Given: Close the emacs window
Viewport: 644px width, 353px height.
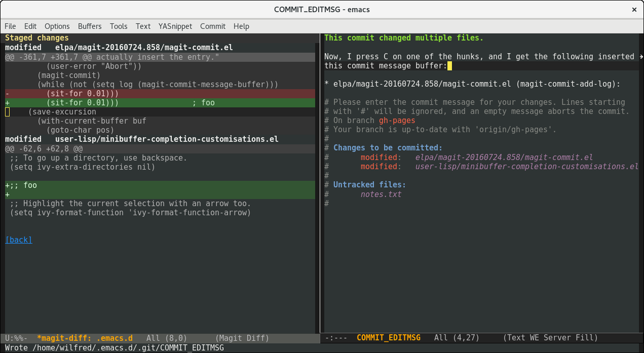Looking at the screenshot, I should pyautogui.click(x=633, y=9).
